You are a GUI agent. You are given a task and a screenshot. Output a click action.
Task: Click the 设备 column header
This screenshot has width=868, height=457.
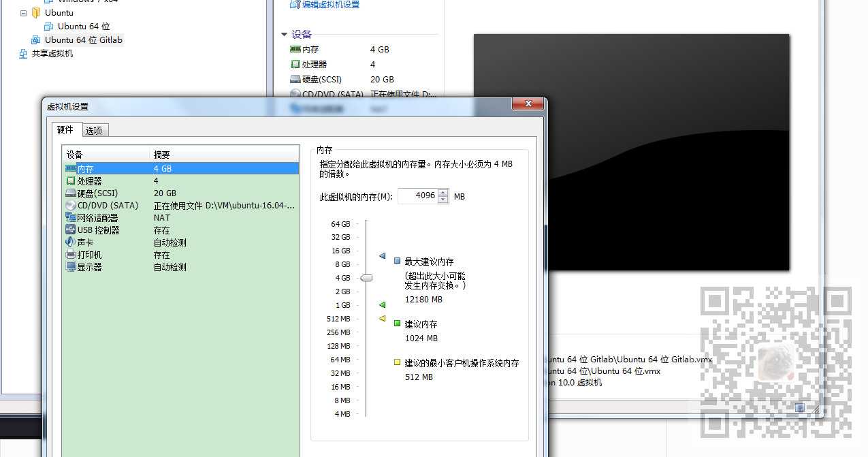(106, 155)
